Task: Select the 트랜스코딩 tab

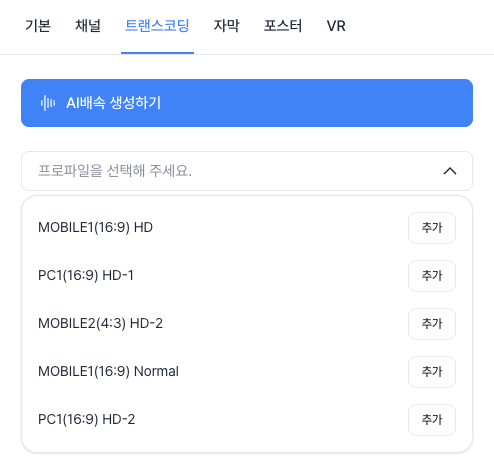Action: pos(157,26)
